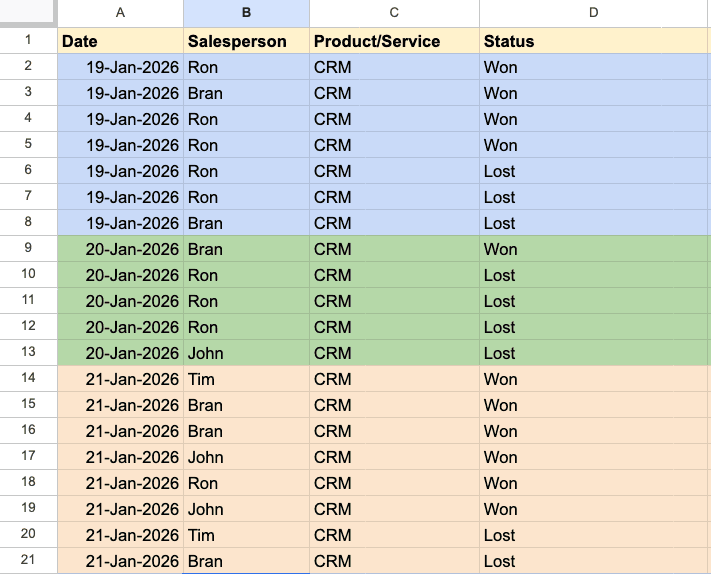Click the select-all corner box
This screenshot has height=574, width=711.
click(28, 13)
